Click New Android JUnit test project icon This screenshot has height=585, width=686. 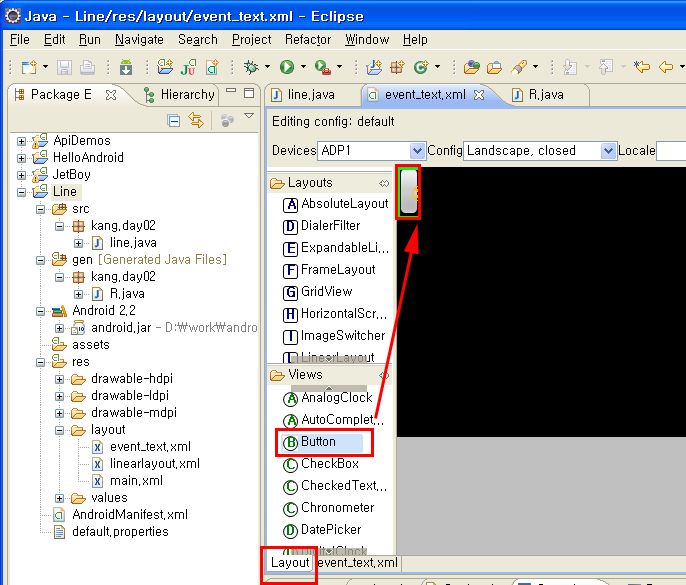point(189,67)
